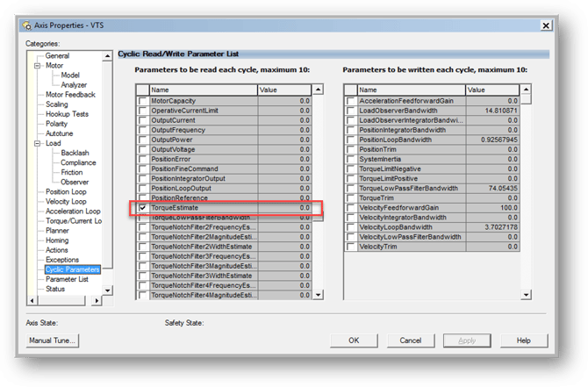Viewport: 588px width, 387px height.
Task: Click the categories tree scroll-up arrow
Action: [x=107, y=56]
